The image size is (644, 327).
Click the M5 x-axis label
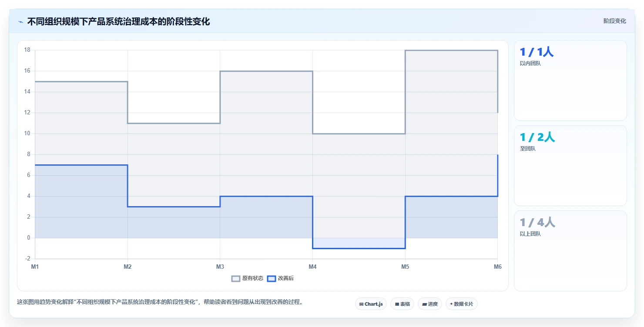[405, 267]
